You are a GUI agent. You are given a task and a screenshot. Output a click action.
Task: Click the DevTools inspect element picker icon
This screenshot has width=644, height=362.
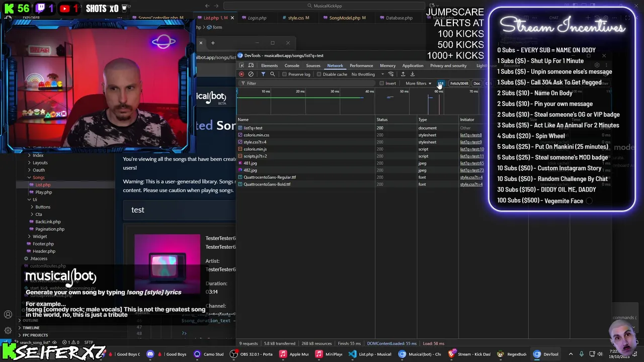pos(242,65)
